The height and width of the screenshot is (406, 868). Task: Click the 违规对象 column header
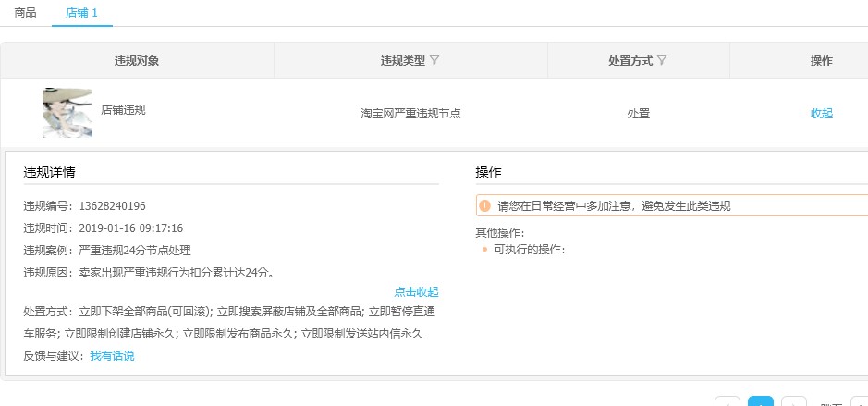coord(137,61)
